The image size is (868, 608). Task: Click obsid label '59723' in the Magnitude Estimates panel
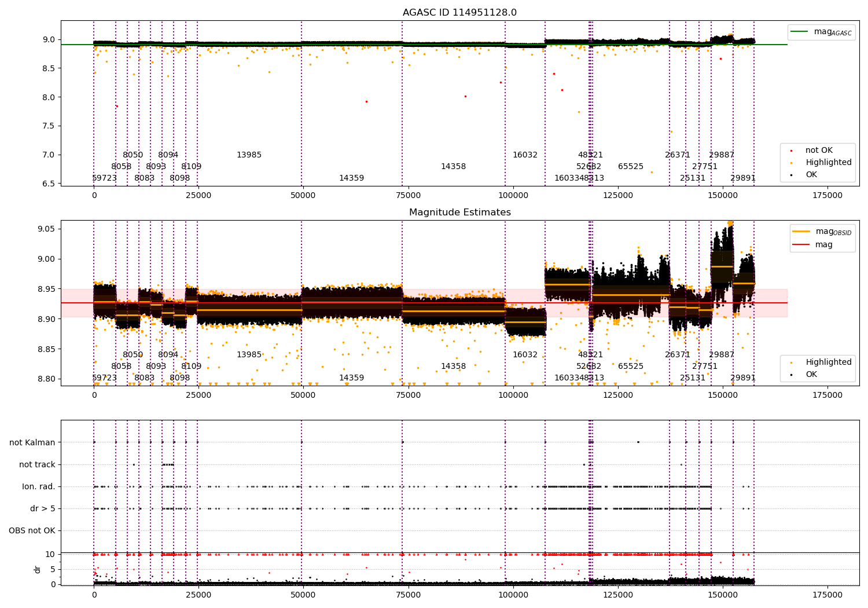(x=104, y=378)
